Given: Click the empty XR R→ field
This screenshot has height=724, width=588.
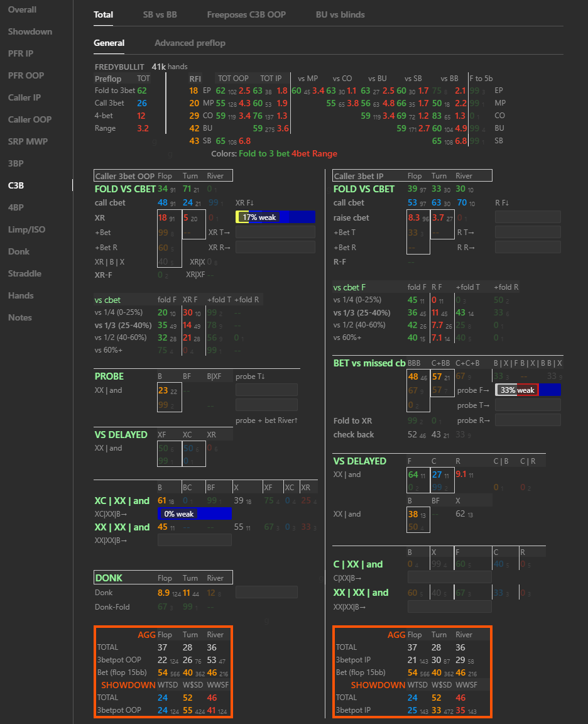Looking at the screenshot, I should point(276,247).
